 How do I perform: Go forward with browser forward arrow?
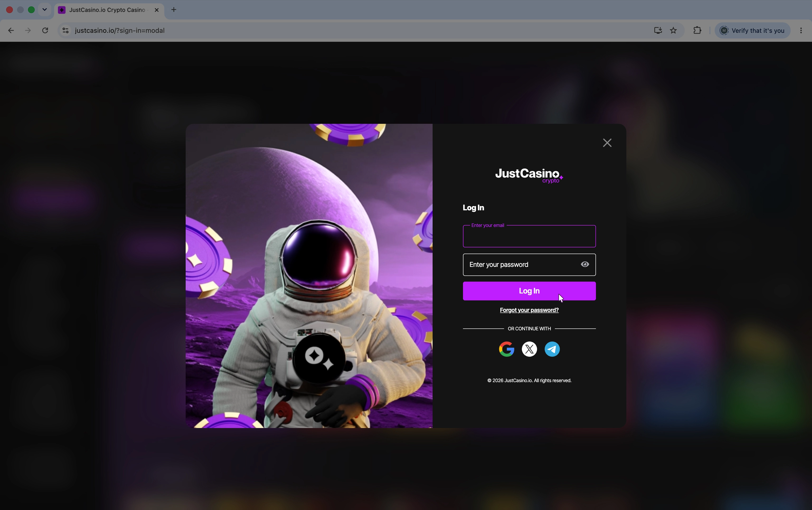click(x=28, y=30)
